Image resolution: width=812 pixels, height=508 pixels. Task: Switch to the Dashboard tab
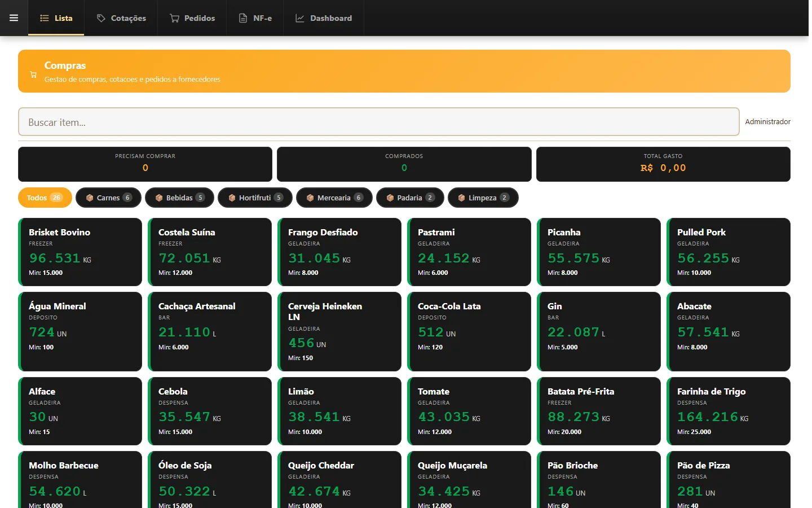pyautogui.click(x=324, y=18)
